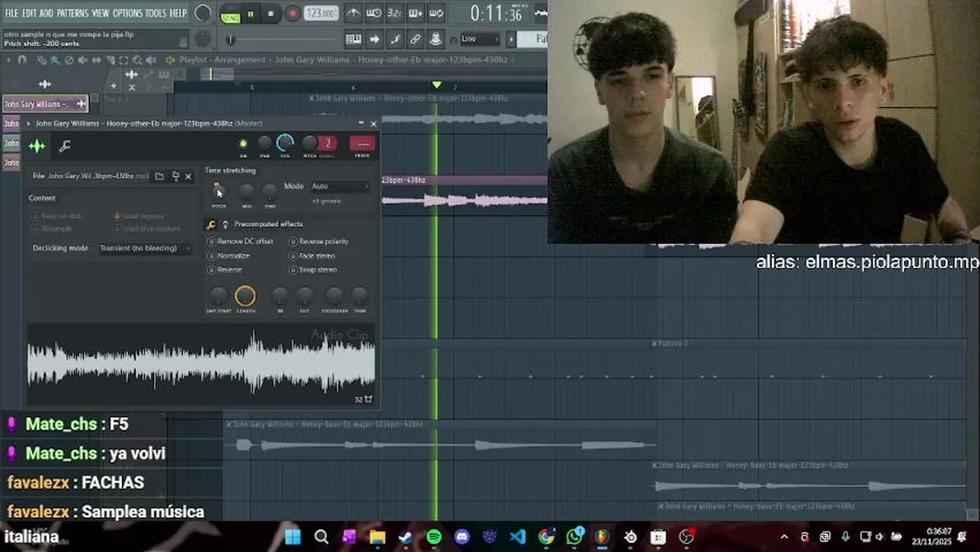Click the magnet snap icon in playlist toolbar
The height and width of the screenshot is (552, 980).
point(22,60)
